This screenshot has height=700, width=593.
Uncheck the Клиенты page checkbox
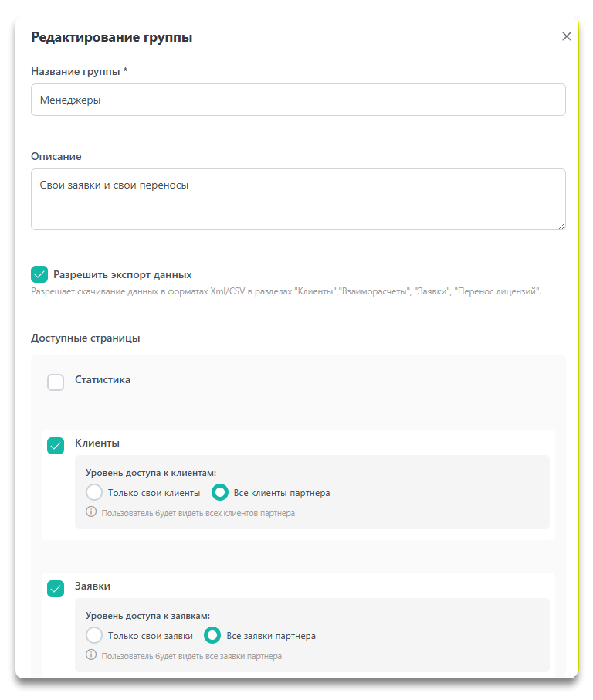pos(56,446)
